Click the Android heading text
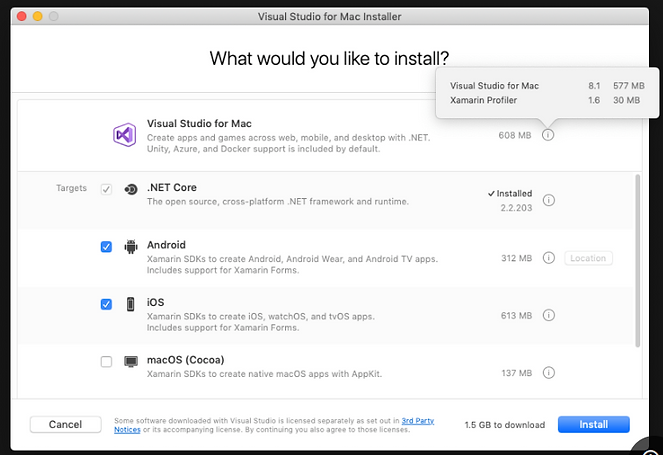663x455 pixels. pos(166,245)
